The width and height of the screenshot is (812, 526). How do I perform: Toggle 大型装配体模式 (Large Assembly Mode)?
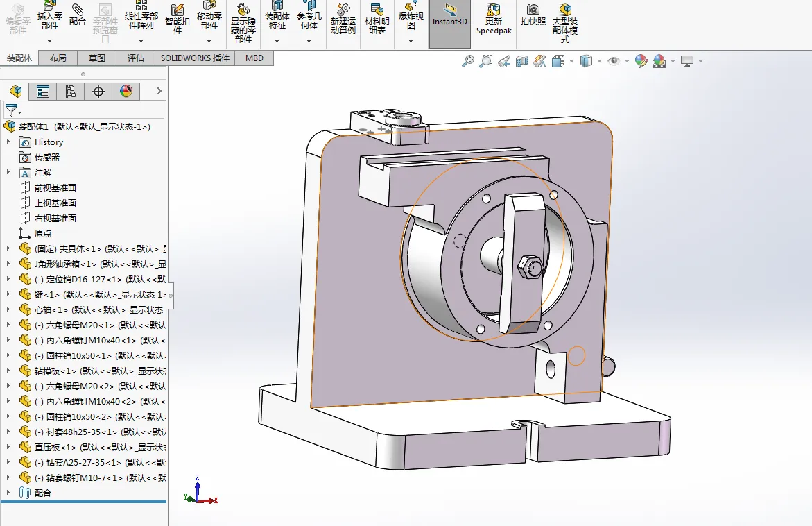pos(565,23)
